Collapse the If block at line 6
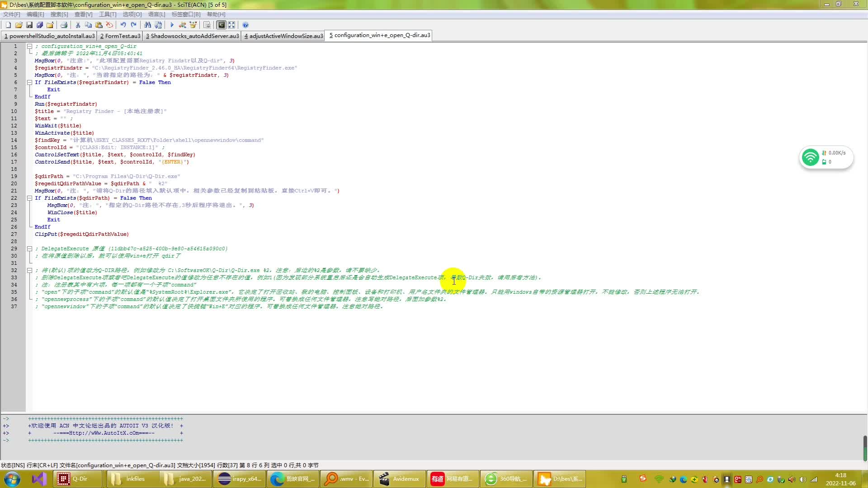 29,82
